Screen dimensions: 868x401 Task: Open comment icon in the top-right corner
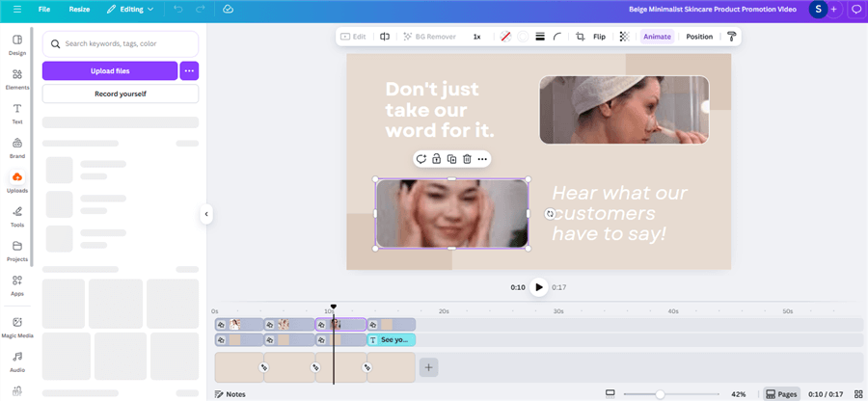855,10
